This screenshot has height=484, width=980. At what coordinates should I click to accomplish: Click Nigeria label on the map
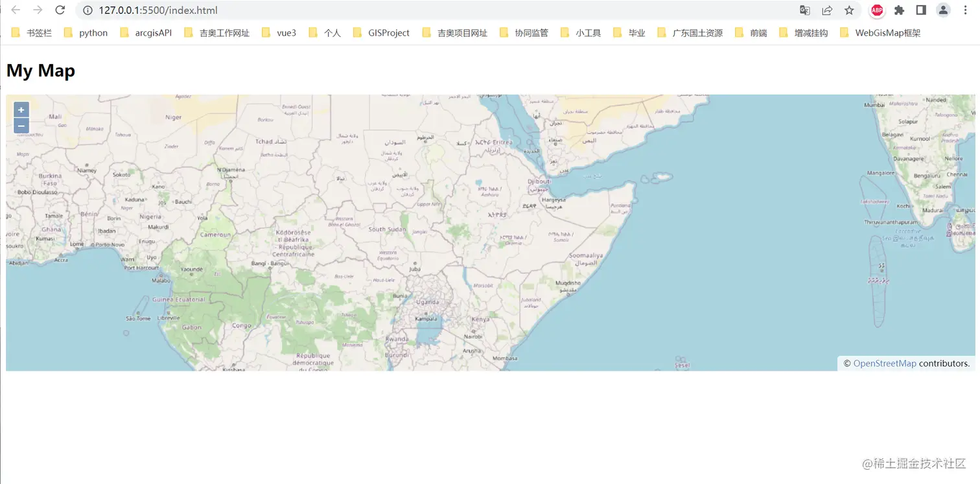pyautogui.click(x=150, y=217)
